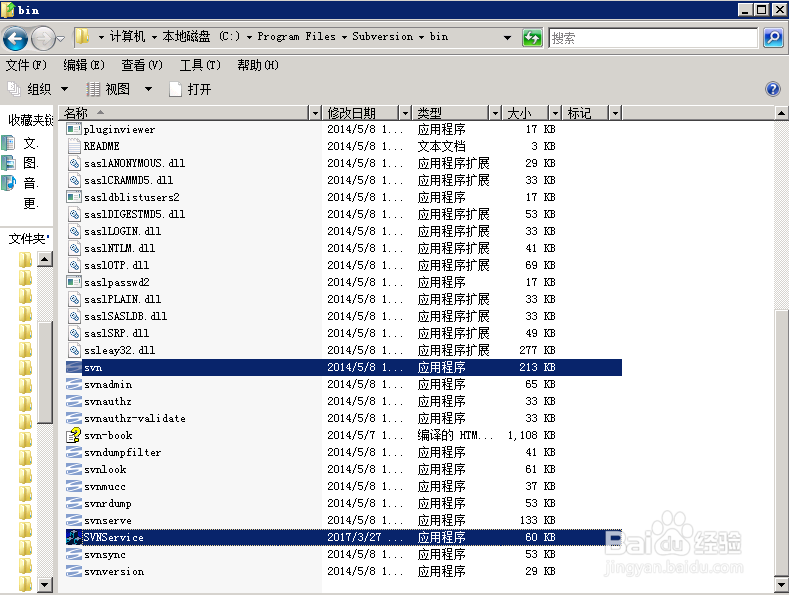Click the svnsync application icon
The height and width of the screenshot is (595, 789).
click(x=74, y=554)
